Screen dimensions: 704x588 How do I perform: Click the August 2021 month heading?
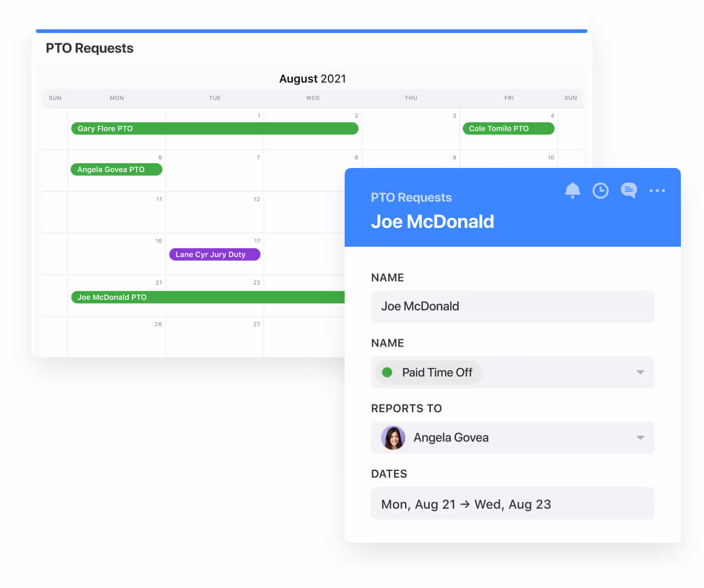click(x=313, y=79)
